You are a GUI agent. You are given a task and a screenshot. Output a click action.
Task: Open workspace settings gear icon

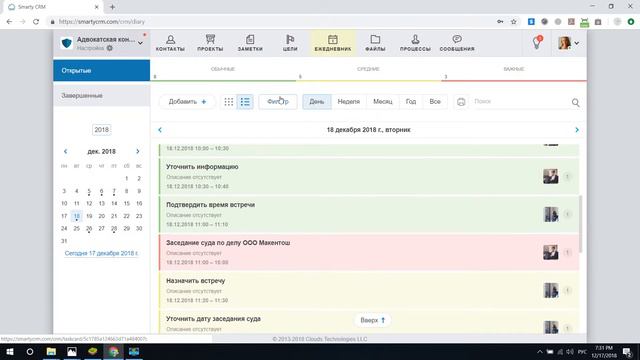pos(109,48)
